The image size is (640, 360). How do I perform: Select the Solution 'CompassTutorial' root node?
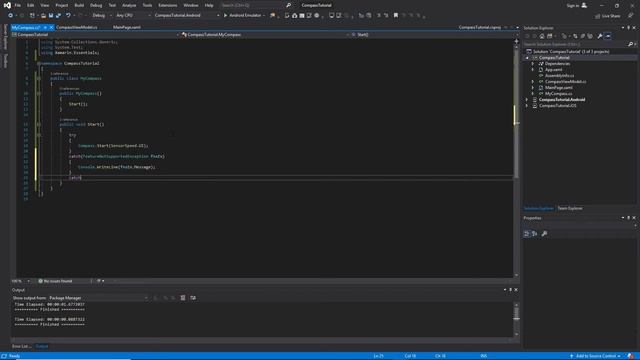point(571,52)
